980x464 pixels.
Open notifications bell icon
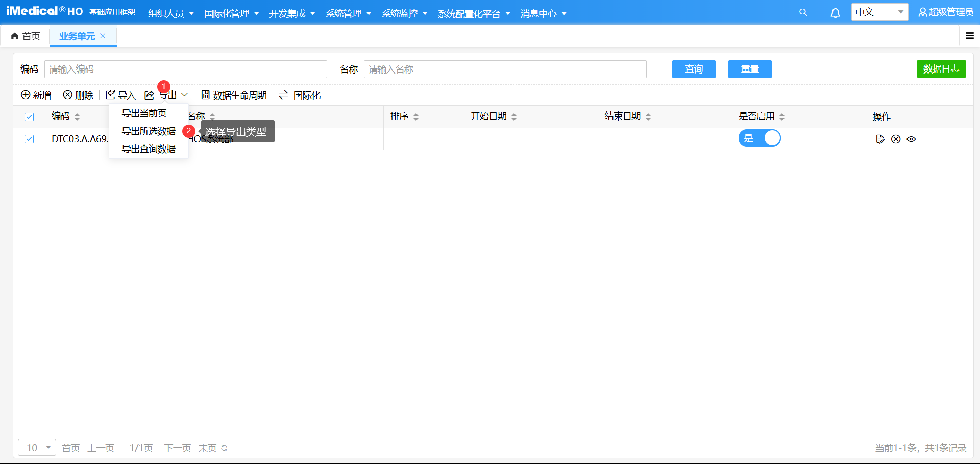click(x=835, y=13)
